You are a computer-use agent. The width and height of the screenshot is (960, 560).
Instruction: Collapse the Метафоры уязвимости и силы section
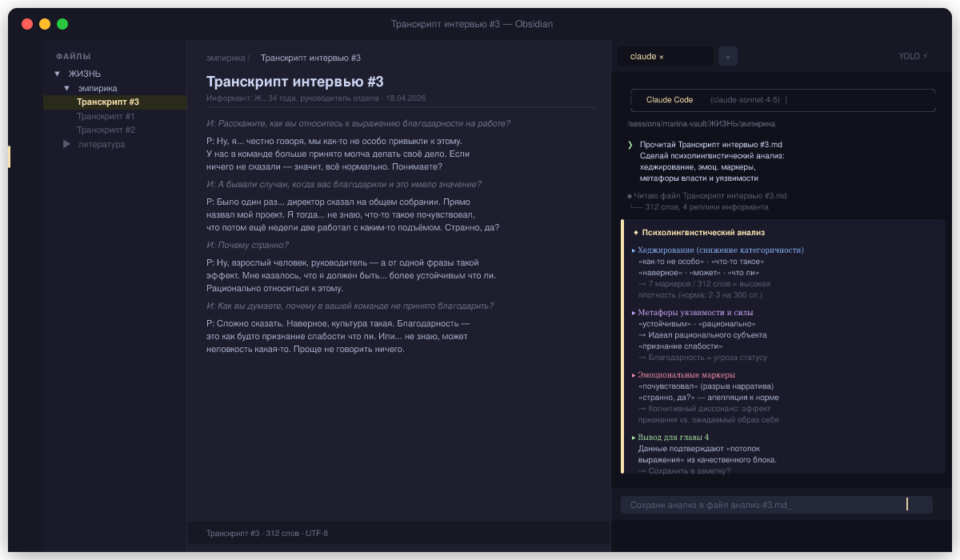(x=634, y=312)
